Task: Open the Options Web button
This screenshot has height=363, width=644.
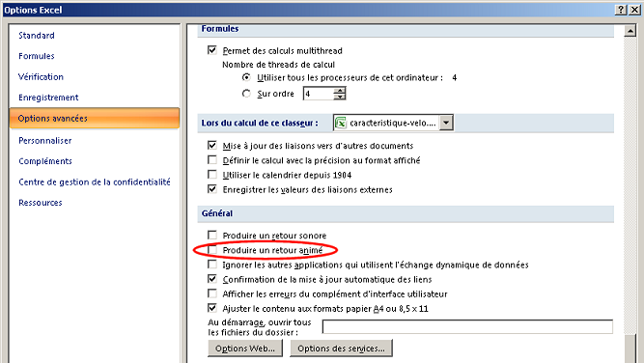Action: 245,349
